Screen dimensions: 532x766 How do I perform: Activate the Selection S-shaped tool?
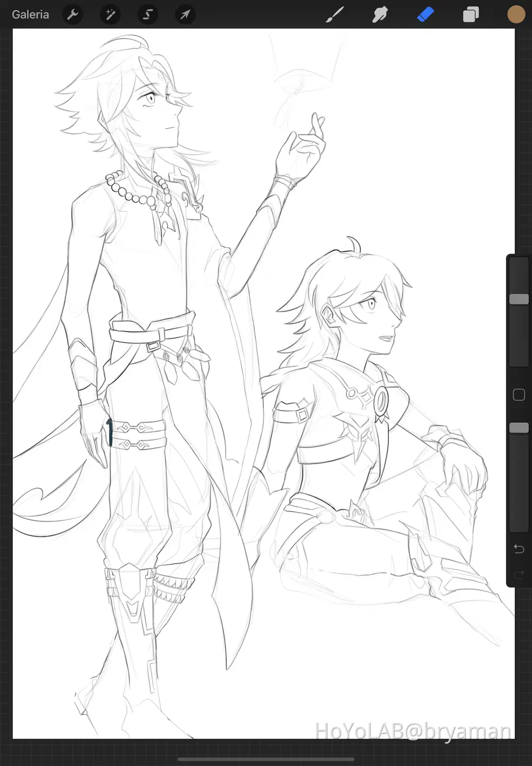pos(147,14)
